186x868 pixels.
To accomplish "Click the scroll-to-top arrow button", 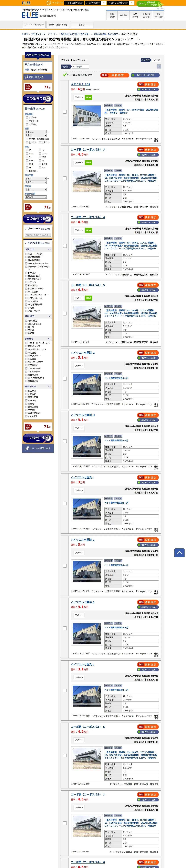I will tap(180, 553).
